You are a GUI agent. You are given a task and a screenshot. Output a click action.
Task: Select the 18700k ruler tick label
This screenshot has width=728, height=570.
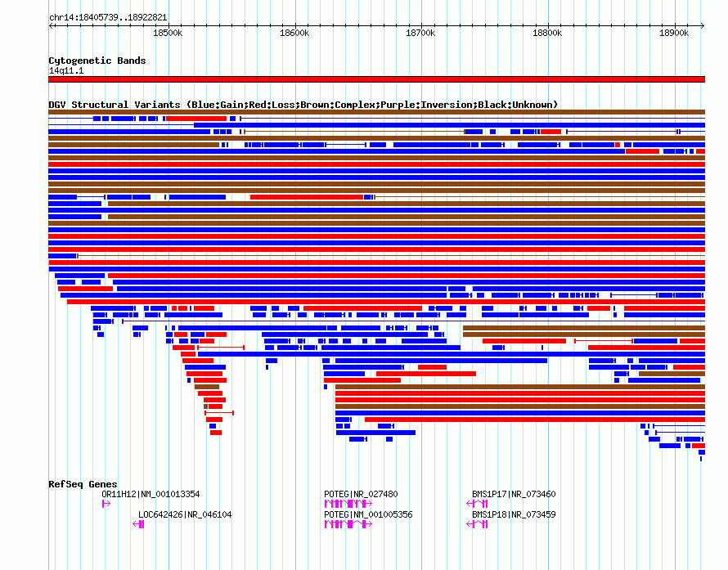pos(420,33)
